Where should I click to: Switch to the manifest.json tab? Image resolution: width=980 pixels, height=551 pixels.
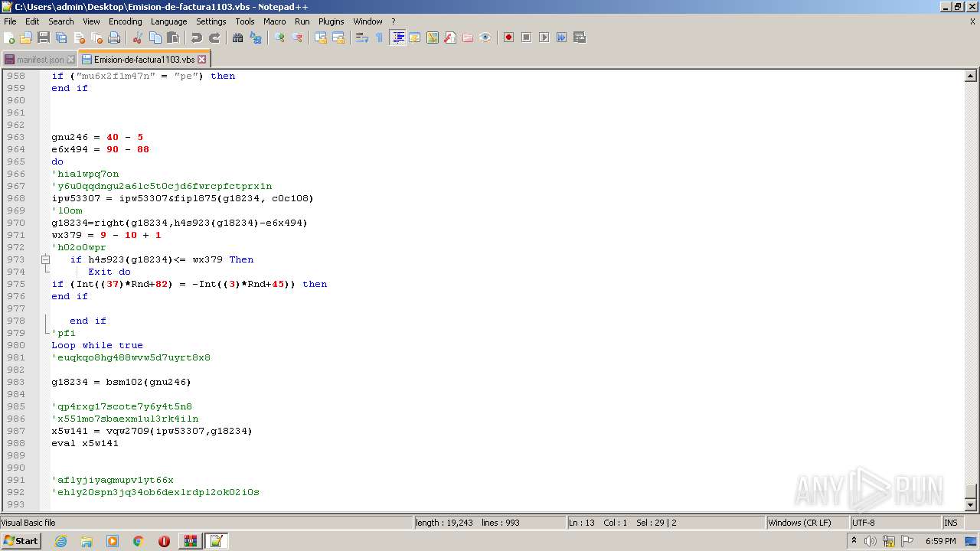40,60
